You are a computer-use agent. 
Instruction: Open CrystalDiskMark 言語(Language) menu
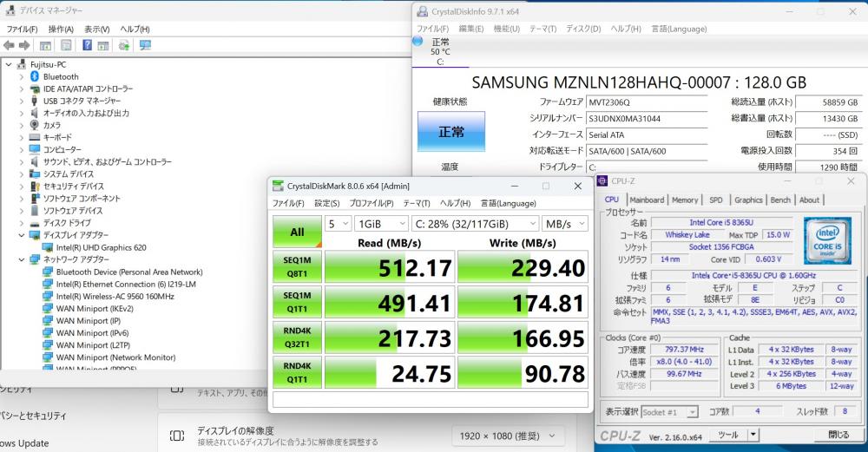click(508, 203)
